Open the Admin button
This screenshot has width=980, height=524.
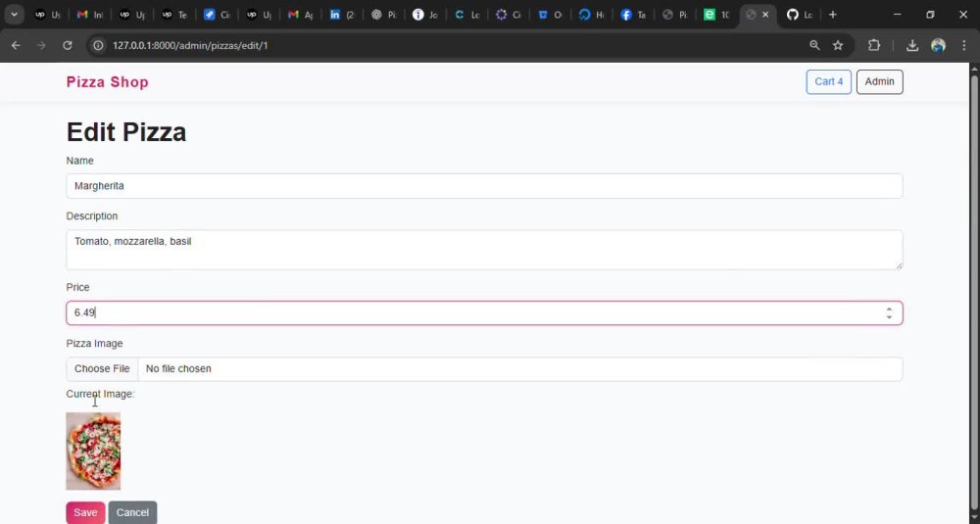tap(879, 82)
